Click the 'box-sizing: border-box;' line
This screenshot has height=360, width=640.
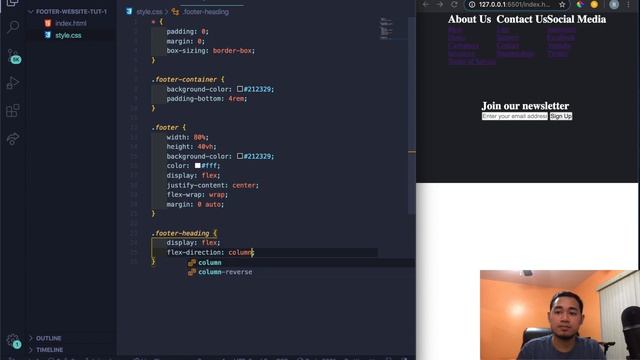click(x=211, y=51)
